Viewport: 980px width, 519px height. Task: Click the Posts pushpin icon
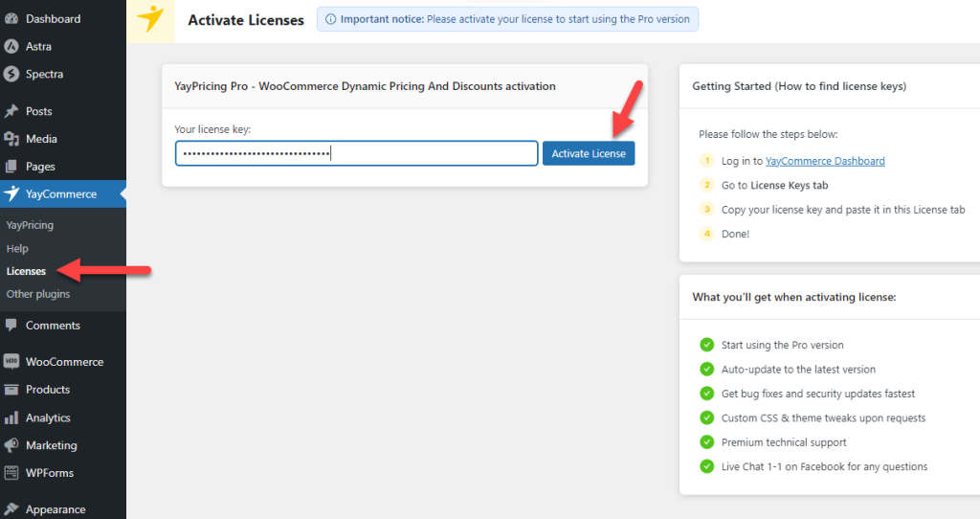pos(11,111)
